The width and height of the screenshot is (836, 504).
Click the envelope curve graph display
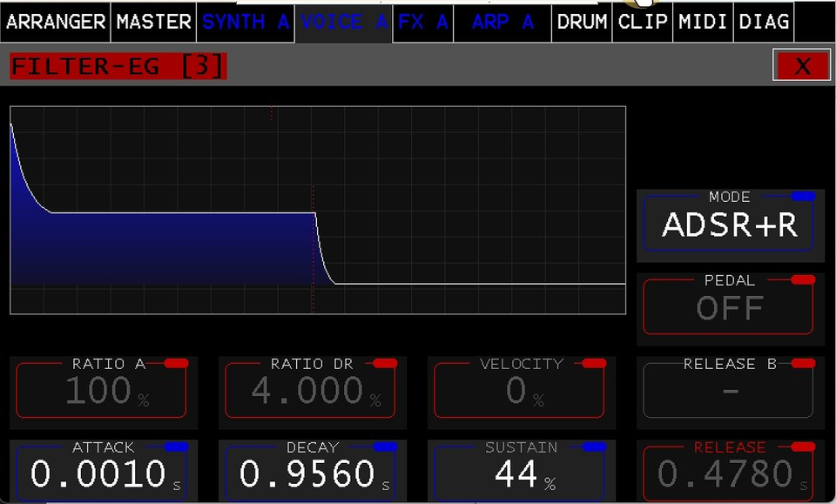click(x=318, y=210)
